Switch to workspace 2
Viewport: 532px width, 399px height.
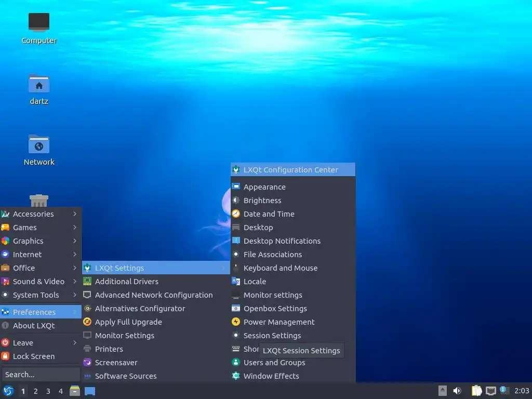(x=36, y=391)
